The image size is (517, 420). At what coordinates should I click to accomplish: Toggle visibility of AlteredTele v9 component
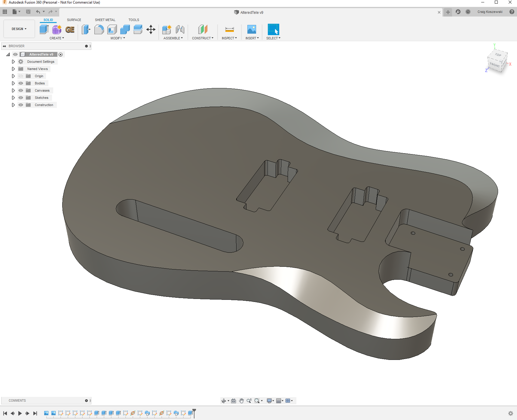pos(15,54)
